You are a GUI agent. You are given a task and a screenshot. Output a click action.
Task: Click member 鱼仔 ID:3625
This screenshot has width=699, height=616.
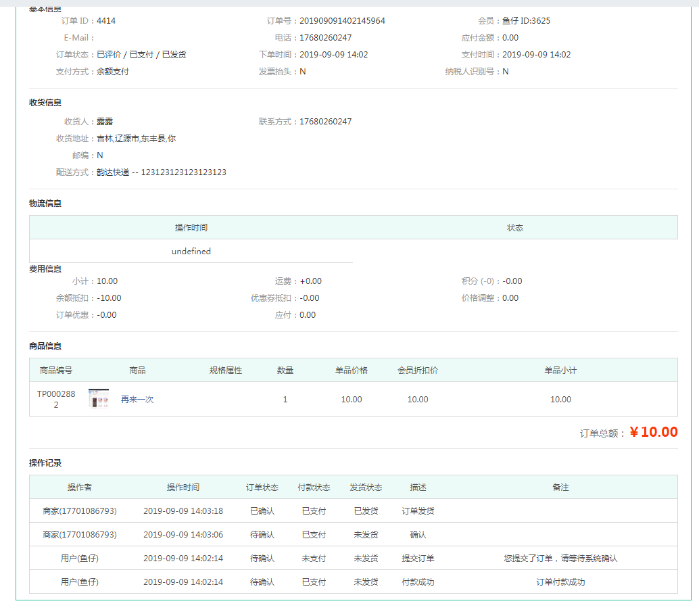[526, 21]
